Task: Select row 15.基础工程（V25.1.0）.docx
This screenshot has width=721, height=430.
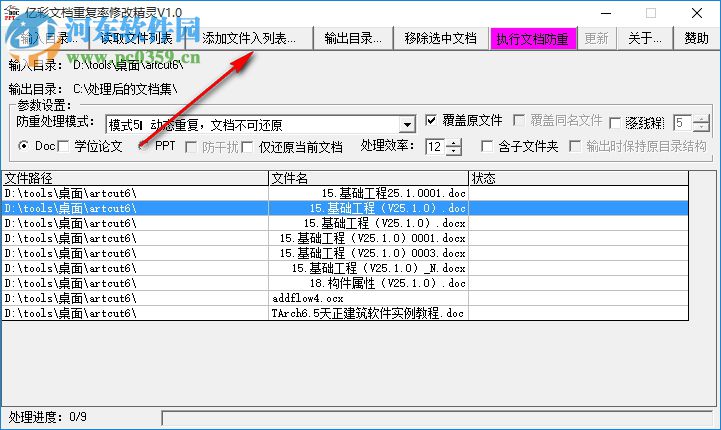Action: pyautogui.click(x=345, y=223)
